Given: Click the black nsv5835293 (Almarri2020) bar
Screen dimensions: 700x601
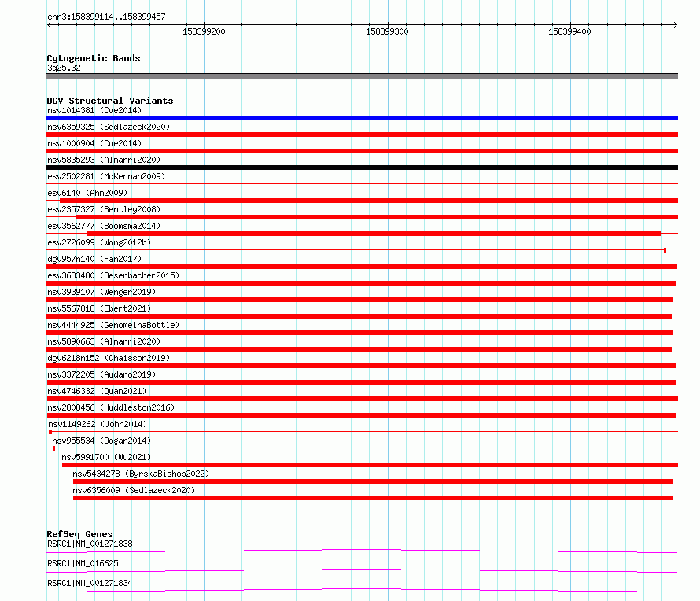Looking at the screenshot, I should pos(362,168).
